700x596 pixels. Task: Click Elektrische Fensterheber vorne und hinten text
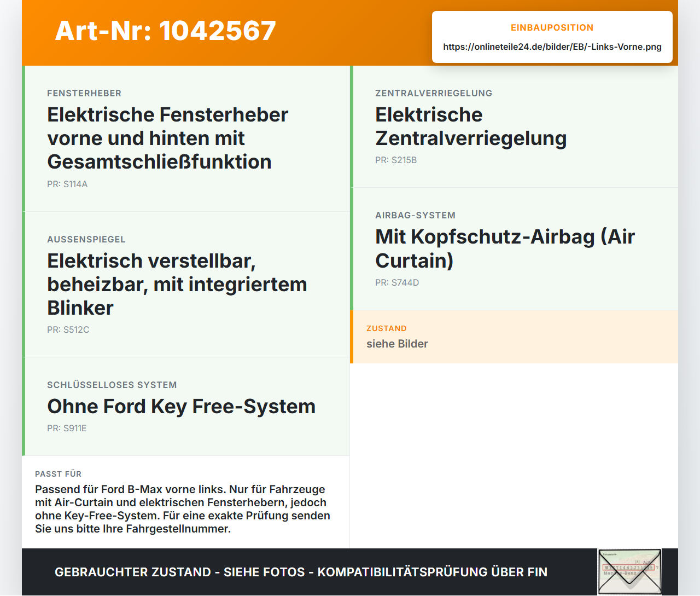[x=167, y=138]
